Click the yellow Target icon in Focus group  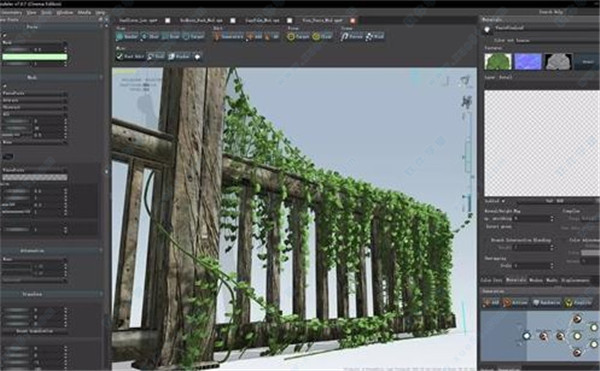coord(298,36)
